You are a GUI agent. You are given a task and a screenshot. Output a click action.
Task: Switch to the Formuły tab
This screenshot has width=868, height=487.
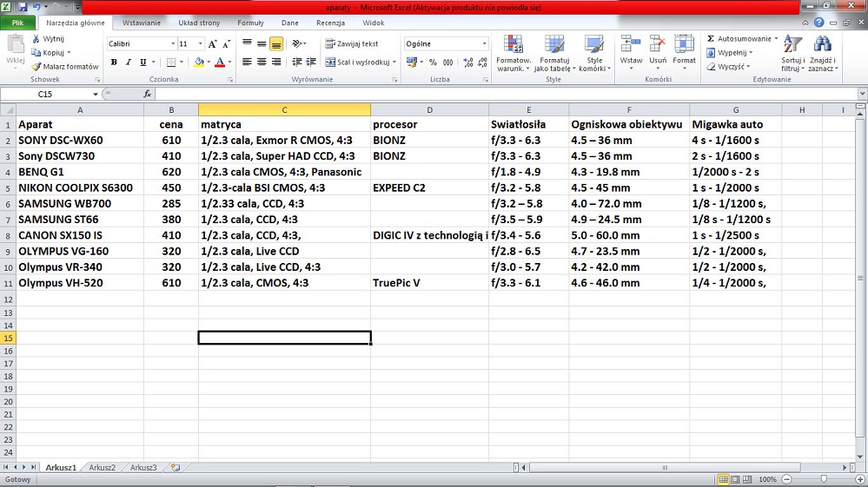click(x=250, y=23)
